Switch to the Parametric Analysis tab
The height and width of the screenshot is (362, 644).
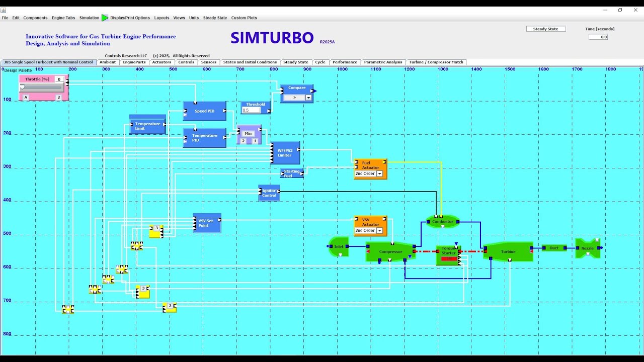click(383, 62)
